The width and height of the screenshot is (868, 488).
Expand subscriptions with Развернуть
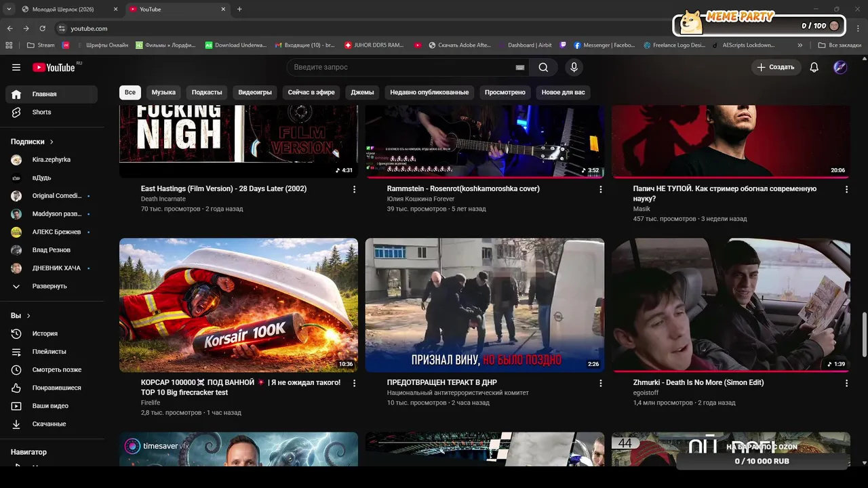pos(52,286)
